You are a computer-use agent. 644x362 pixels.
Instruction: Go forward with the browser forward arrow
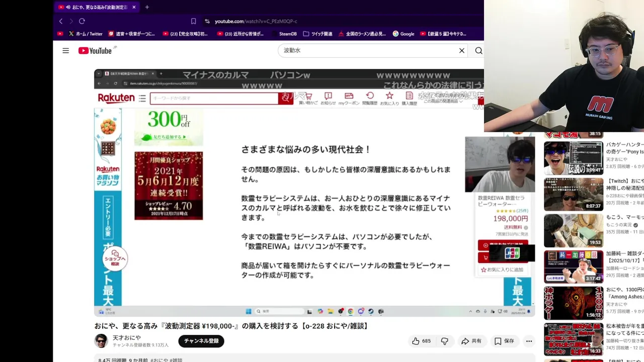coord(71,21)
